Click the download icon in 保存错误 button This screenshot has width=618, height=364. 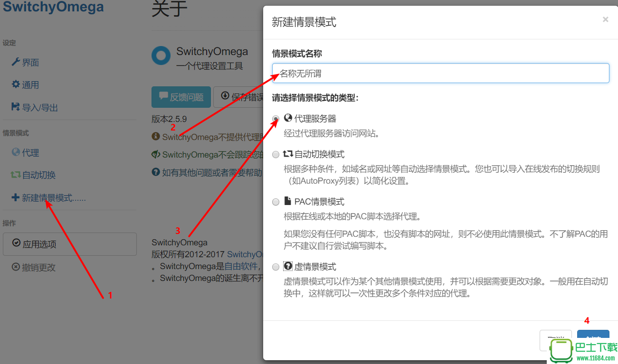click(225, 96)
